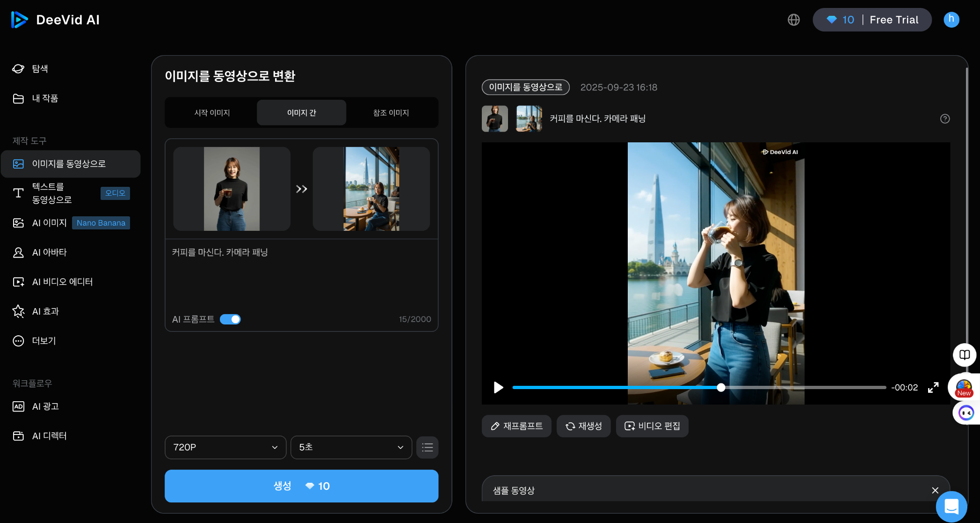This screenshot has height=523, width=980.
Task: Click the prompt text field with 커피를 마신다
Action: [301, 276]
